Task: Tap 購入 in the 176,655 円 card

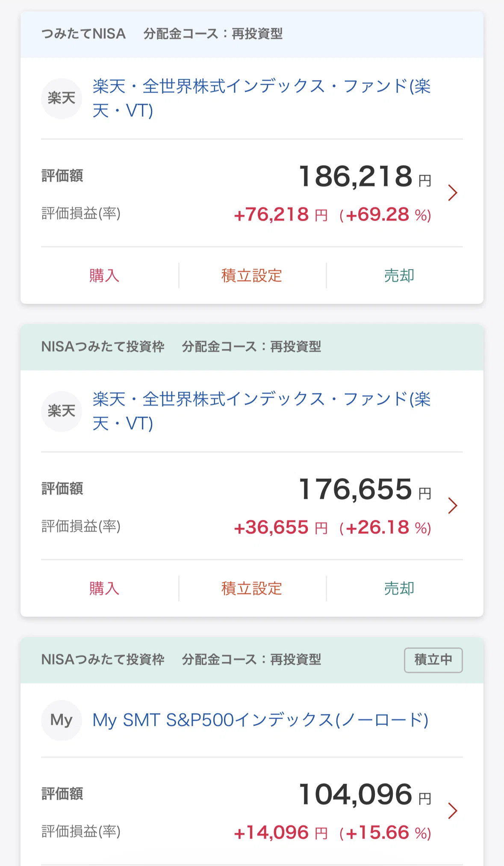Action: (104, 589)
